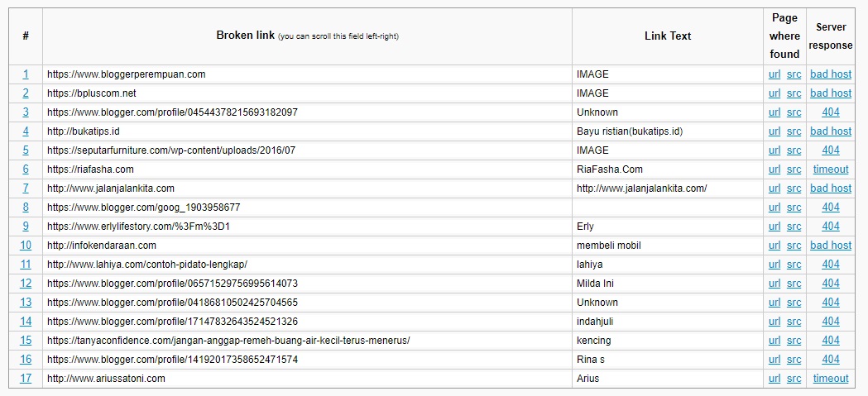Open row number 12 link
Screen dimensions: 868x396
pos(26,284)
